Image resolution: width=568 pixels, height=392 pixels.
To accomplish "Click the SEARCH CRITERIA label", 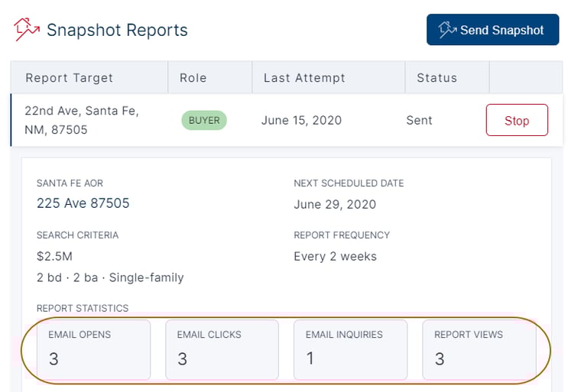I will [x=77, y=235].
